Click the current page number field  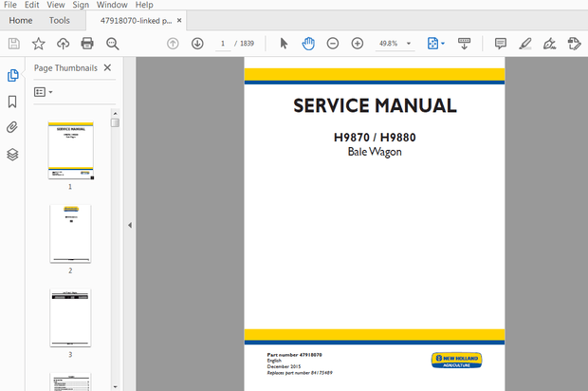224,44
